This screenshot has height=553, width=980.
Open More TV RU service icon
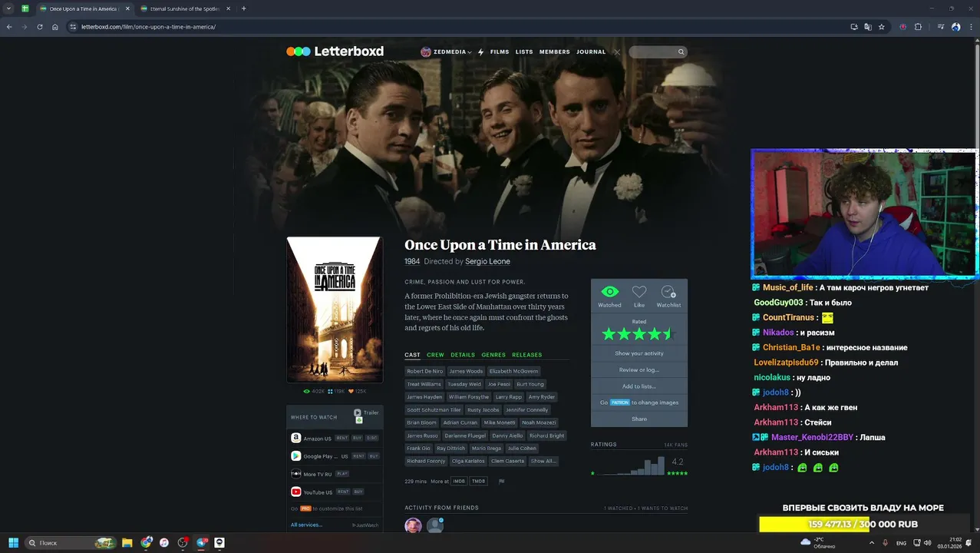[x=295, y=474]
